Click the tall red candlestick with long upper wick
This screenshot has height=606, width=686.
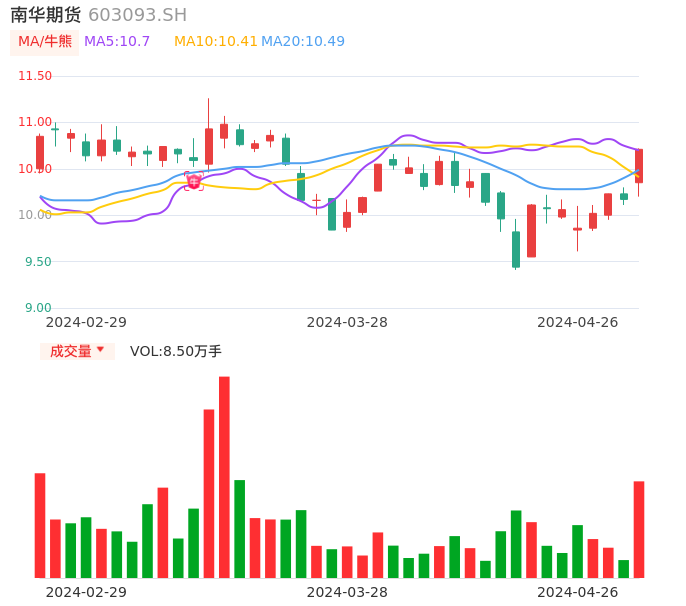point(209,146)
